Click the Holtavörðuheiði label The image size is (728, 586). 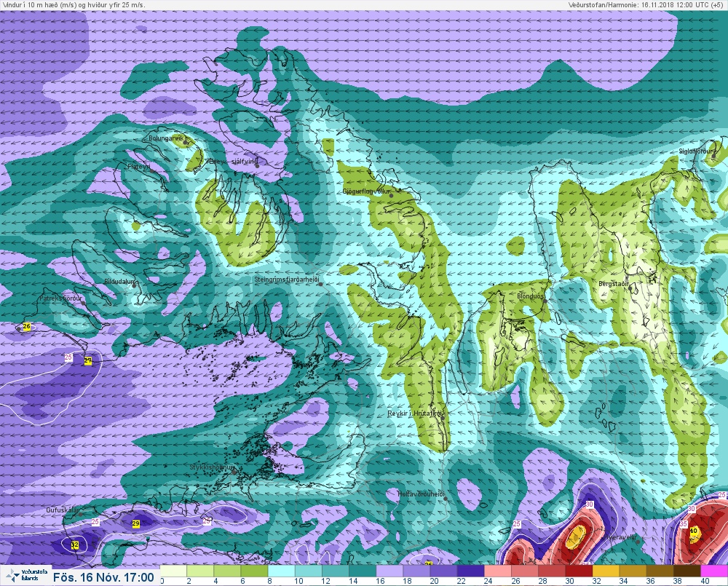point(422,494)
